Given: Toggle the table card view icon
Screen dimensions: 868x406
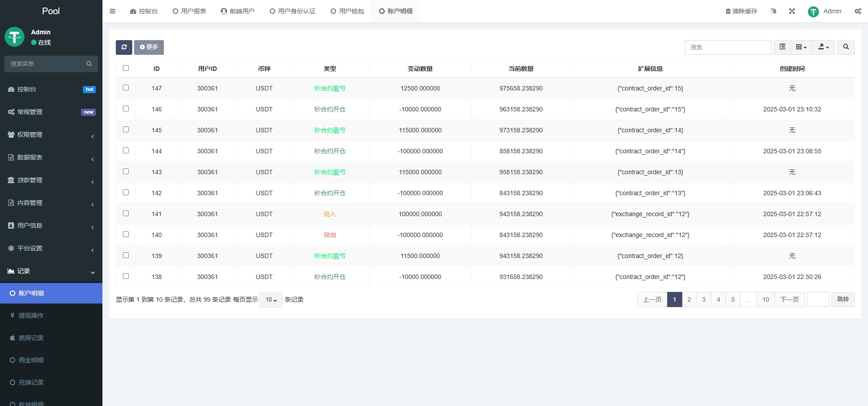Looking at the screenshot, I should point(782,47).
